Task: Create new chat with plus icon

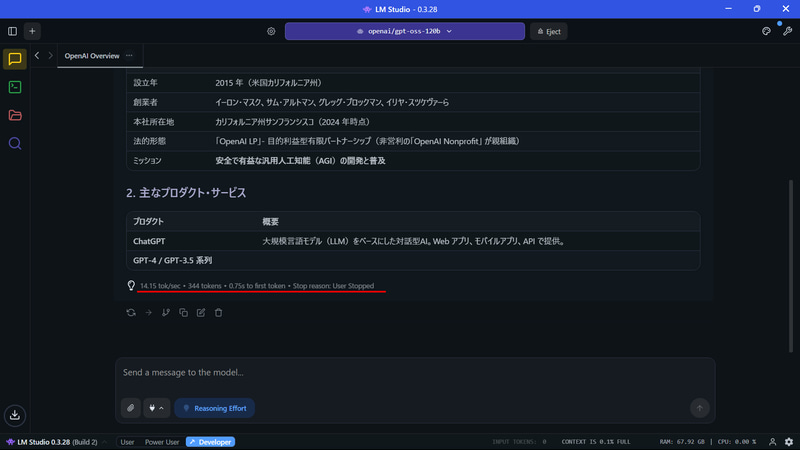Action: click(x=32, y=31)
